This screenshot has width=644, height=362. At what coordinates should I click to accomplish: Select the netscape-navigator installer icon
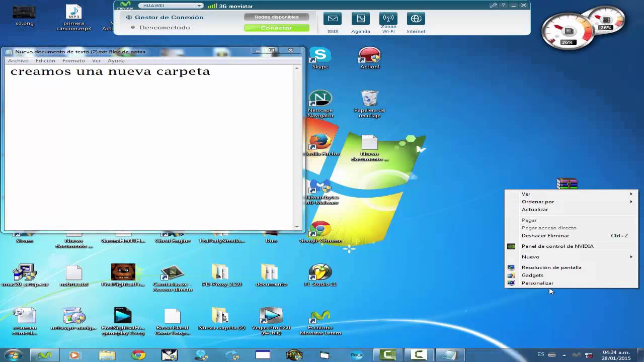[x=73, y=319]
